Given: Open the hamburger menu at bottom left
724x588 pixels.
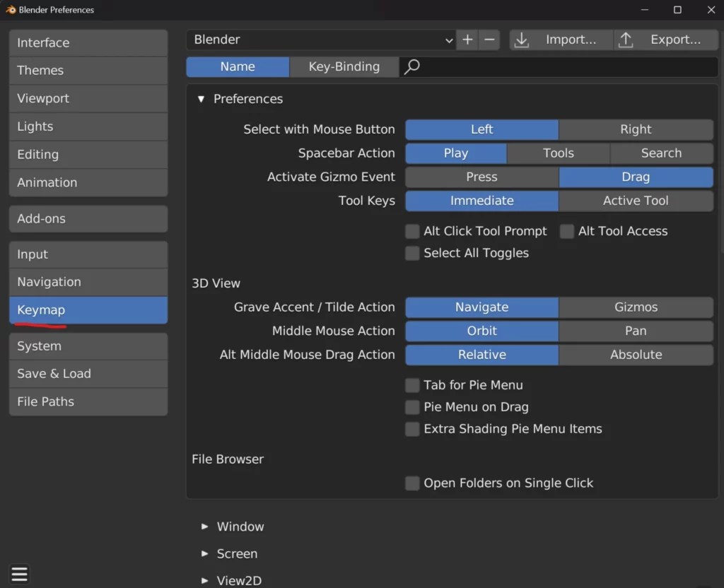Looking at the screenshot, I should (19, 574).
